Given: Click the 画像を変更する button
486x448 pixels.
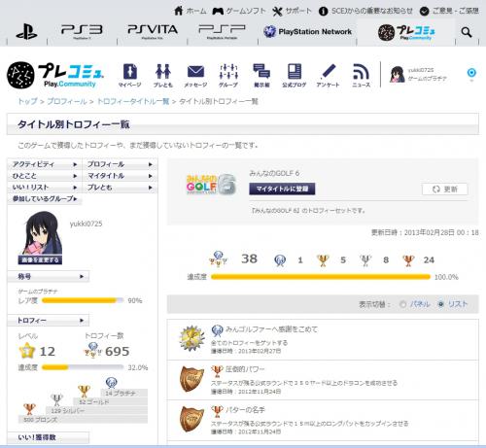Looking at the screenshot, I should point(40,260).
